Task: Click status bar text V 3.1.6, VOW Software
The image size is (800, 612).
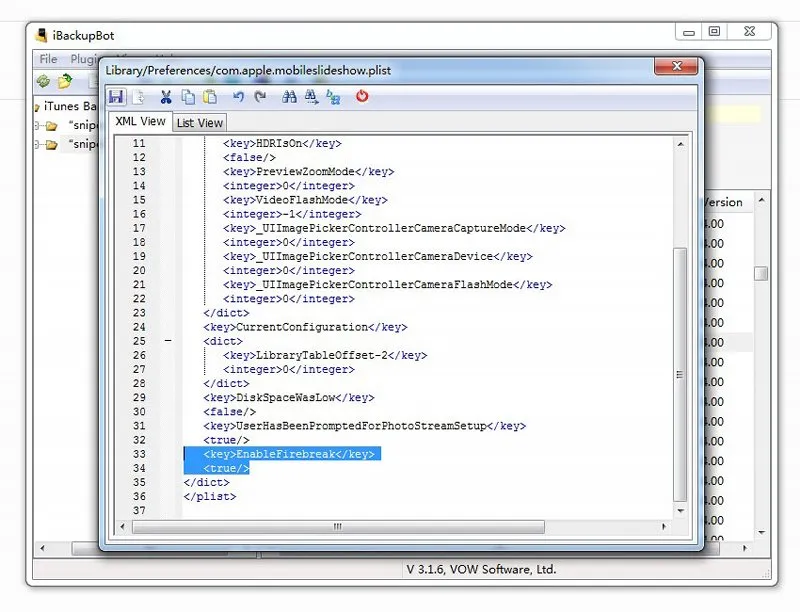Action: point(481,569)
